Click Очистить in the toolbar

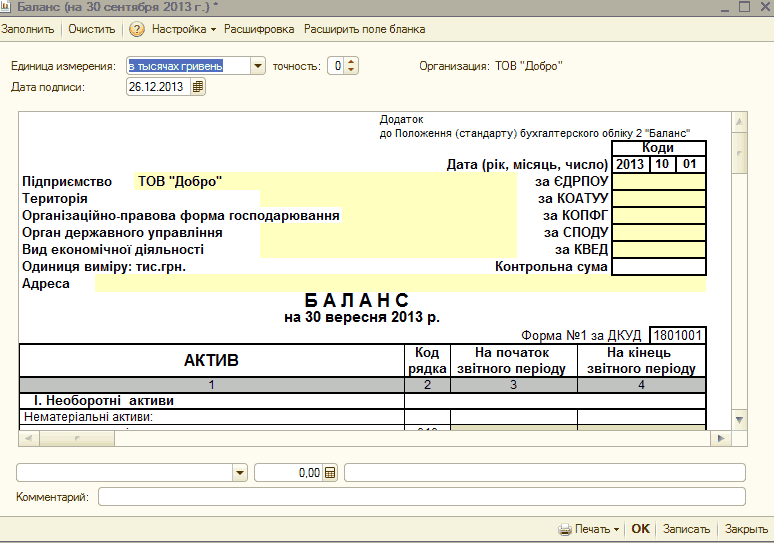coord(92,29)
